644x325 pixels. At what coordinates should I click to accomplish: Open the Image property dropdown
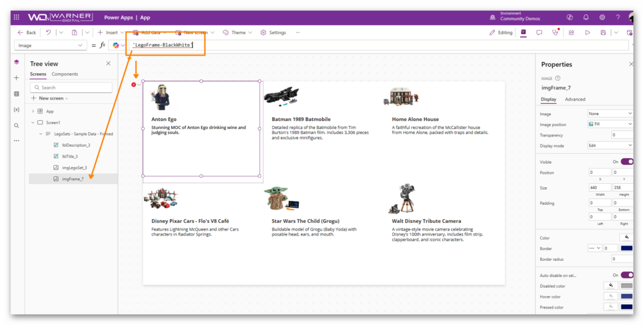(x=50, y=45)
